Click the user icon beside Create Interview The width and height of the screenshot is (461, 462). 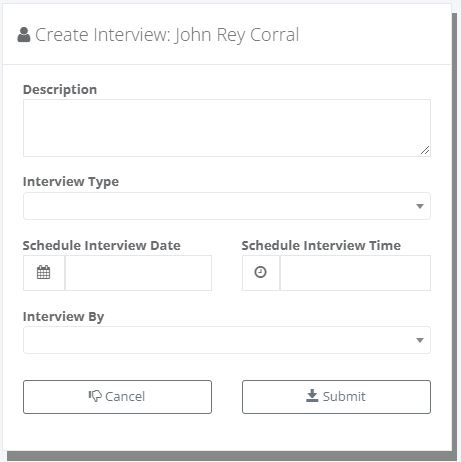(x=24, y=35)
